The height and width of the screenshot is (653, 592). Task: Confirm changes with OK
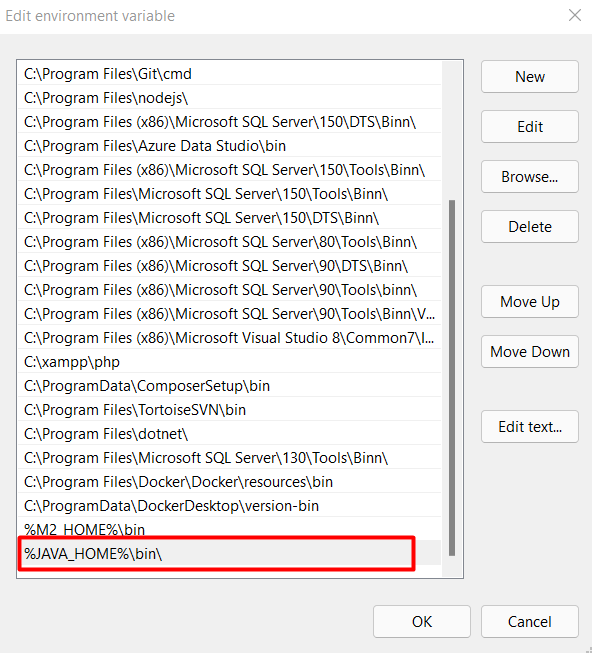[x=422, y=621]
